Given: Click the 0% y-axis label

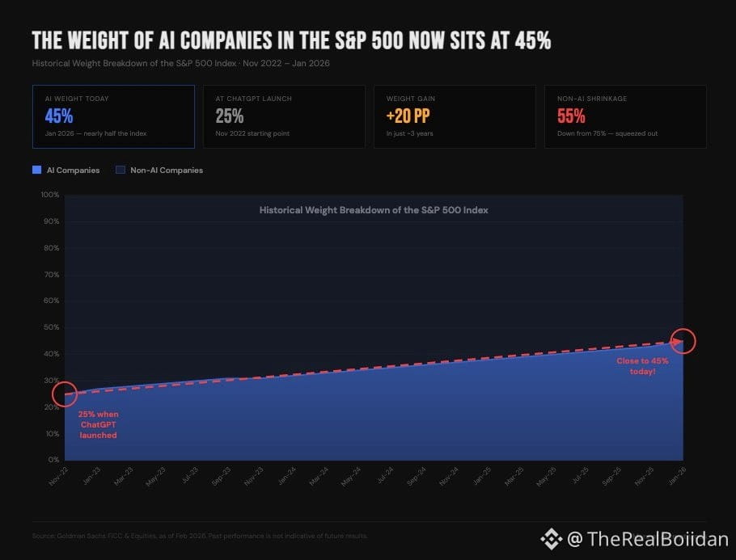Looking at the screenshot, I should tap(54, 460).
